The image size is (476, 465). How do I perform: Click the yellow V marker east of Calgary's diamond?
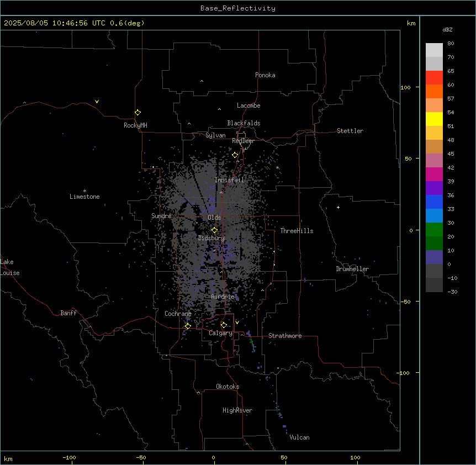pos(237,323)
